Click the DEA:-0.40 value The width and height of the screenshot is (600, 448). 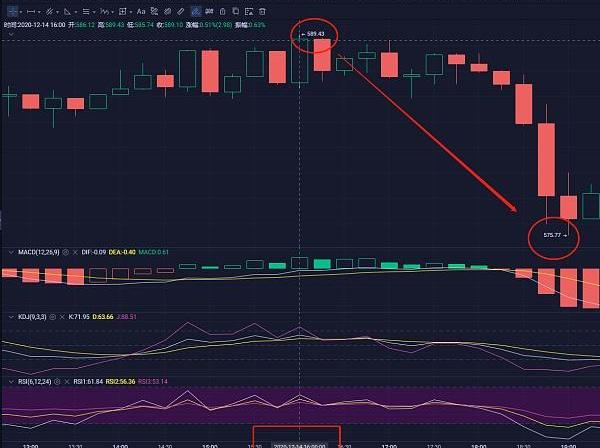122,252
